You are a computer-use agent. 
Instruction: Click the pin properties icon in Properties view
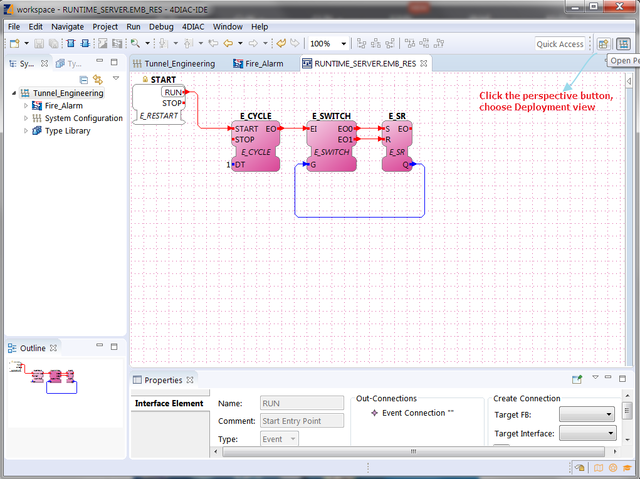pos(577,379)
